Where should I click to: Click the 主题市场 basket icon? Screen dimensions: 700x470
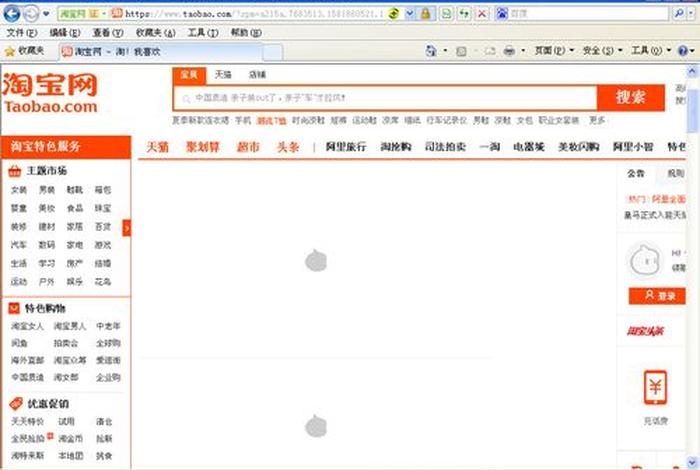click(x=16, y=171)
